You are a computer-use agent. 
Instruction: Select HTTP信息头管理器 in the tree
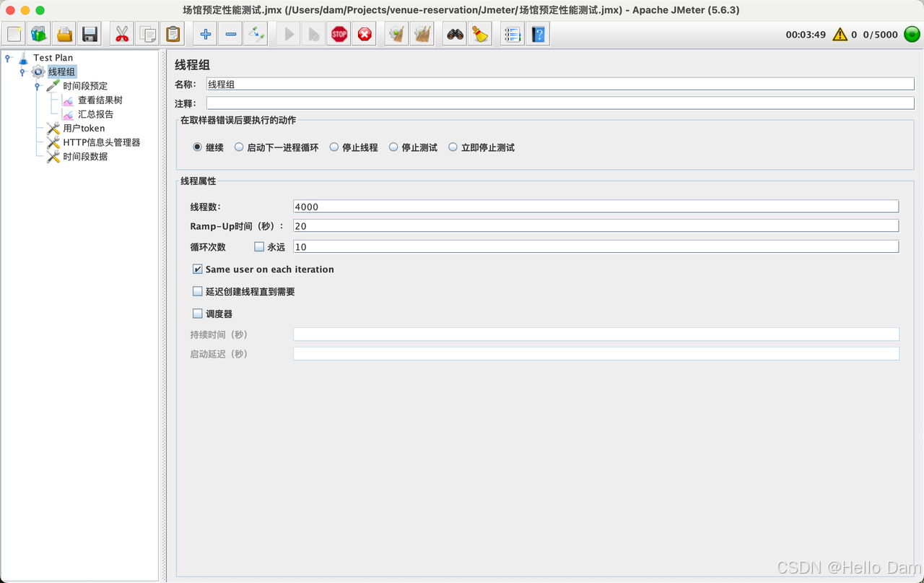point(102,142)
